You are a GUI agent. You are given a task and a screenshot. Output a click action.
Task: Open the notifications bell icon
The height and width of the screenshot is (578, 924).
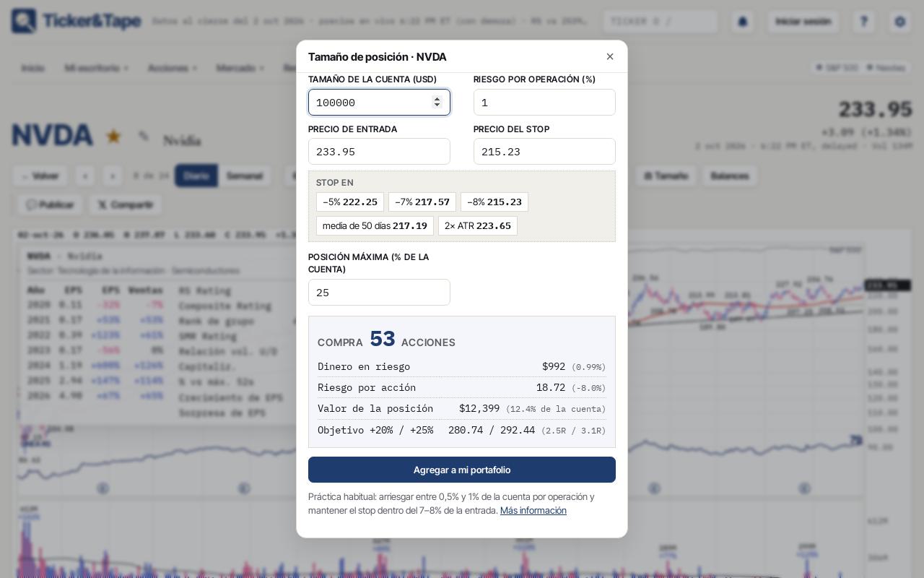tap(742, 22)
